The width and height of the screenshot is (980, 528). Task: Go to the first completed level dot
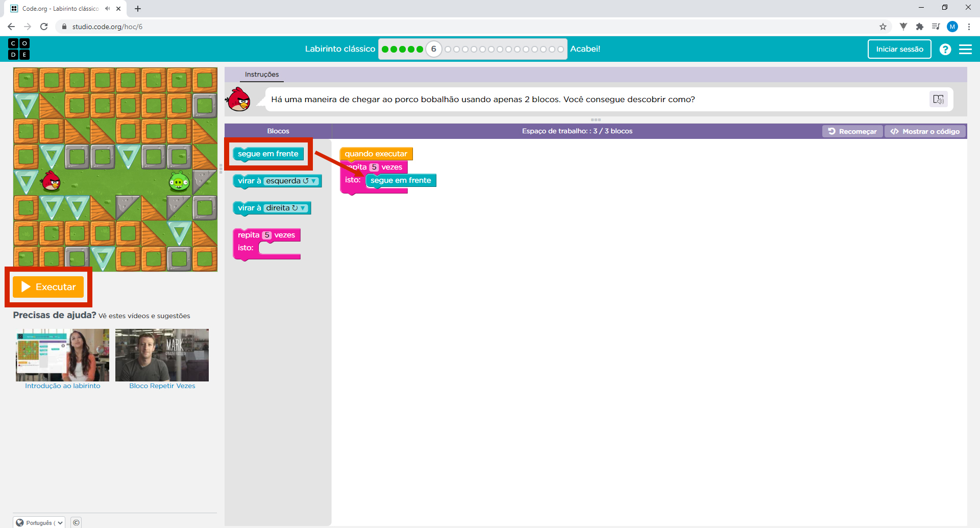385,49
